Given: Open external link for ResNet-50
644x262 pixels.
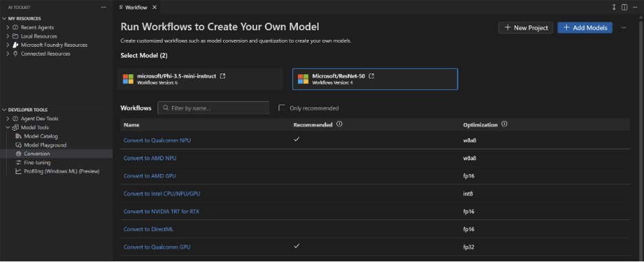Looking at the screenshot, I should click(372, 76).
